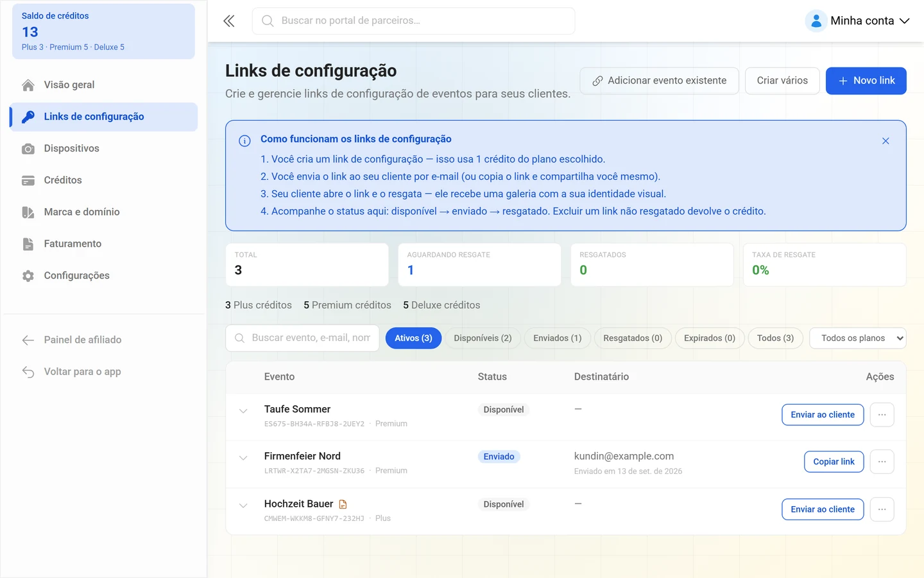The height and width of the screenshot is (578, 924).
Task: Click the gear icon beside Configurações
Action: [x=28, y=276]
